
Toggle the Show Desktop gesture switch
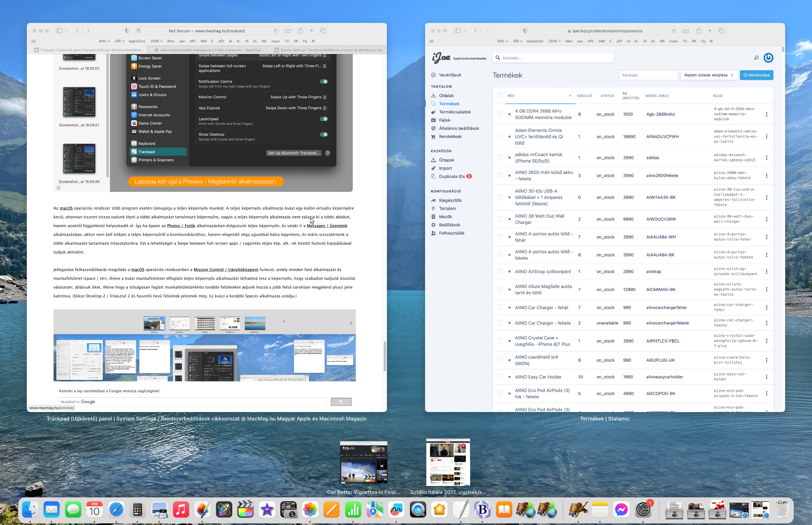click(x=324, y=135)
